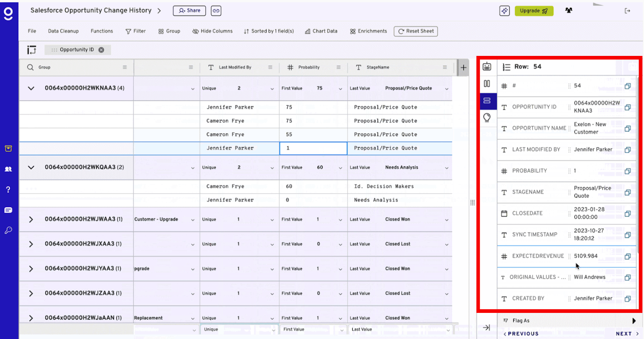The image size is (644, 339).
Task: Open the Functions menu
Action: [102, 31]
